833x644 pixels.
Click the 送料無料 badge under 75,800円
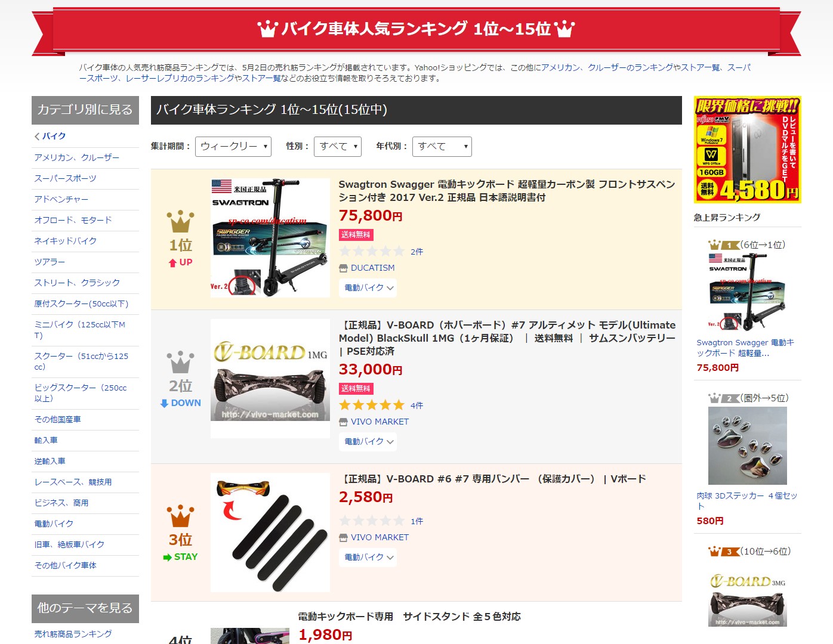pos(356,235)
